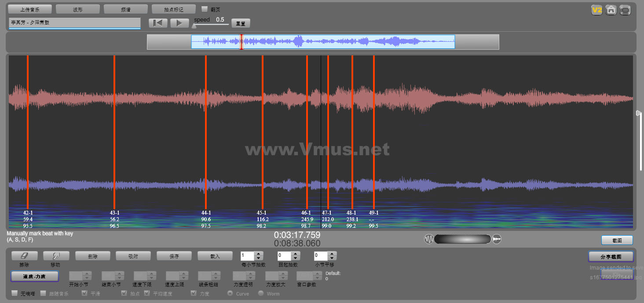
Task: Switch to the 频谱 spectrum view
Action: (126, 9)
